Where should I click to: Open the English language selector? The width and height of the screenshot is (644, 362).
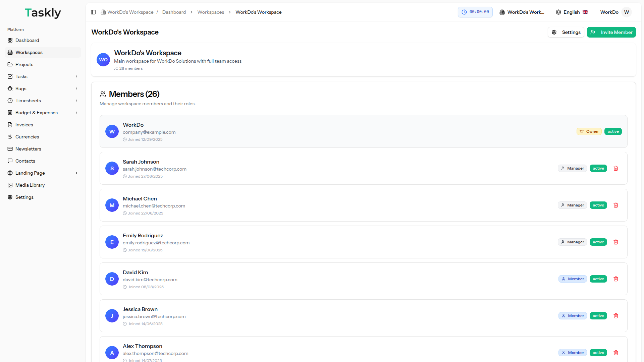(572, 12)
